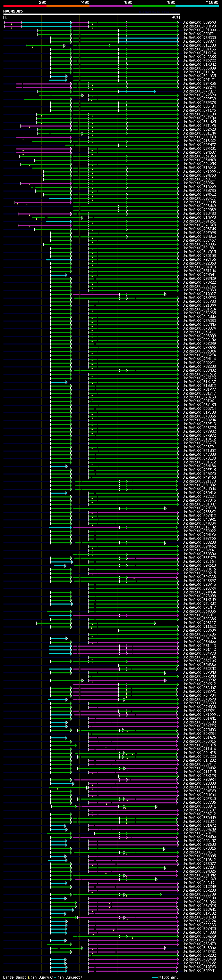Select the UniRef100_C7LK49 label
Image resolution: width=222 pixels, height=980 pixels.
click(x=199, y=879)
